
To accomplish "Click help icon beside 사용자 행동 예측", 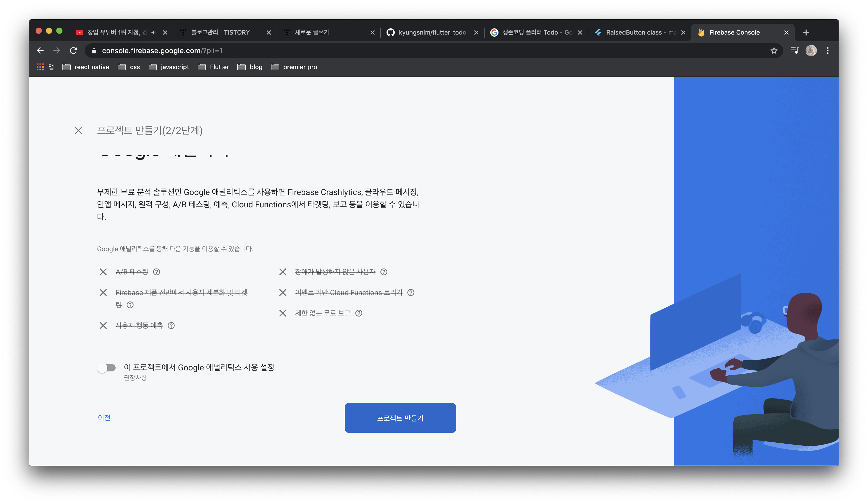I will (x=171, y=326).
